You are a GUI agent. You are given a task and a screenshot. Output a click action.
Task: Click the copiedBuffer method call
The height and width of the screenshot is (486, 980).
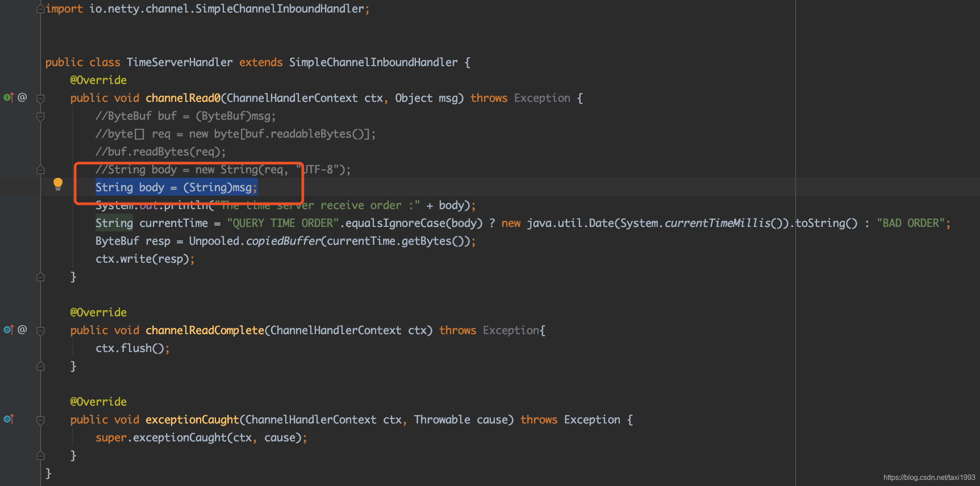tap(283, 241)
